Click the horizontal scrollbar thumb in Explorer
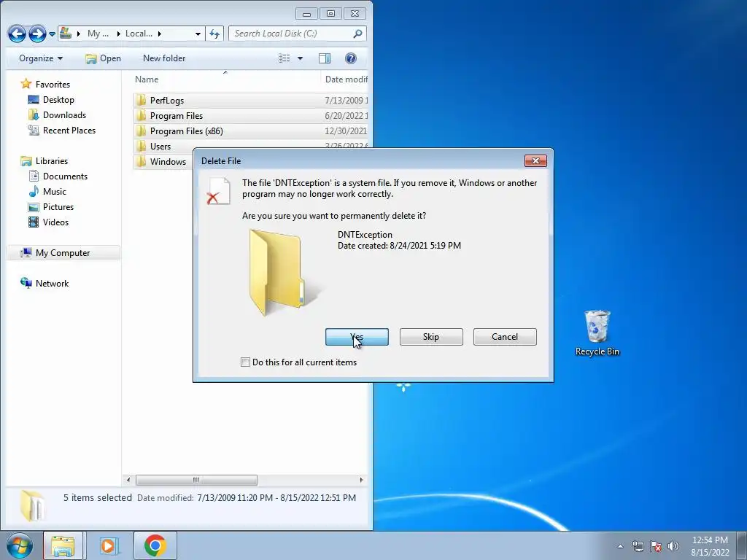This screenshot has width=747, height=560. tap(196, 480)
